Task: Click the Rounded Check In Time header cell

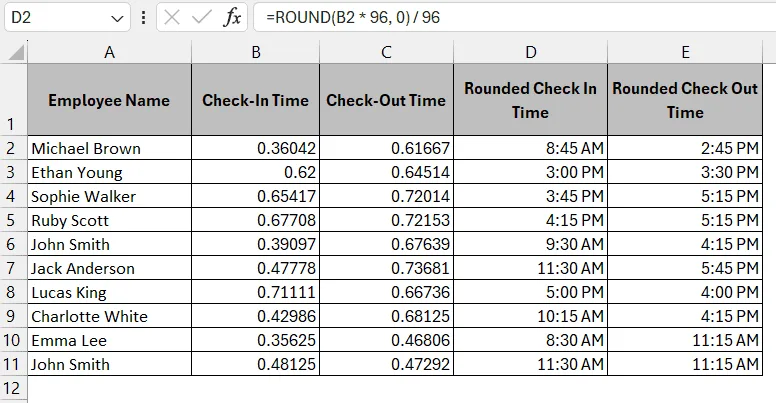Action: 530,100
